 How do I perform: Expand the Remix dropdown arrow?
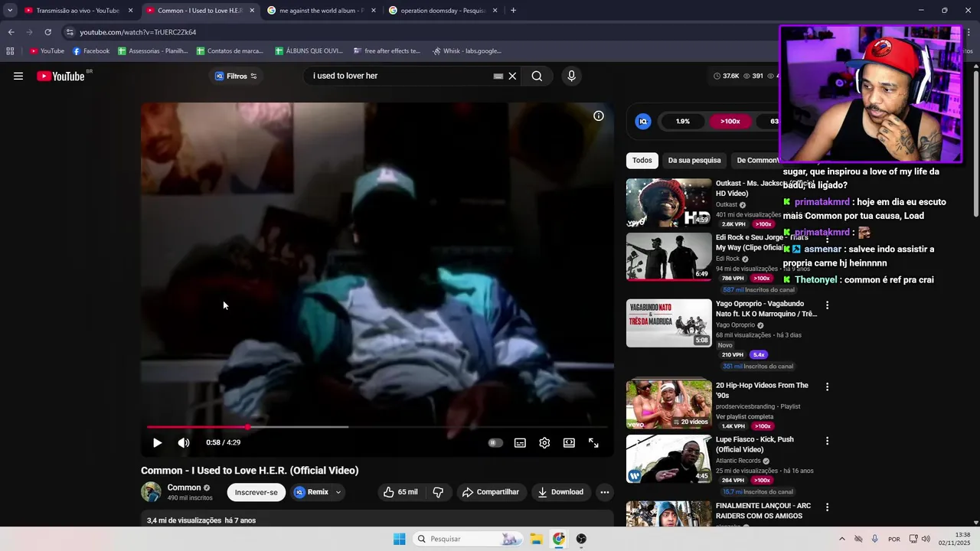click(338, 492)
